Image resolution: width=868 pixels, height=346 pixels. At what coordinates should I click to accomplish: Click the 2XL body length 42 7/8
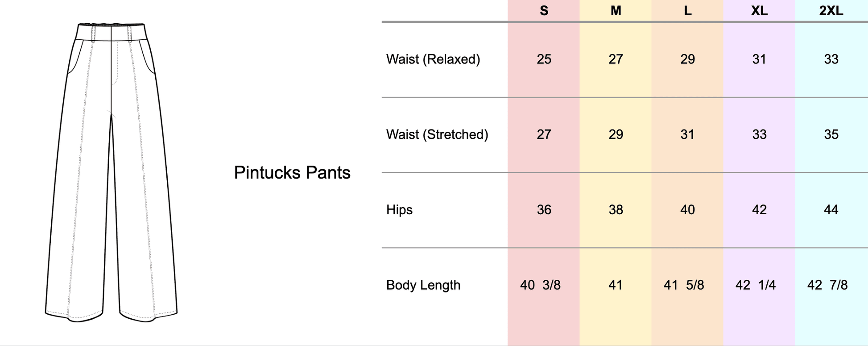827,285
